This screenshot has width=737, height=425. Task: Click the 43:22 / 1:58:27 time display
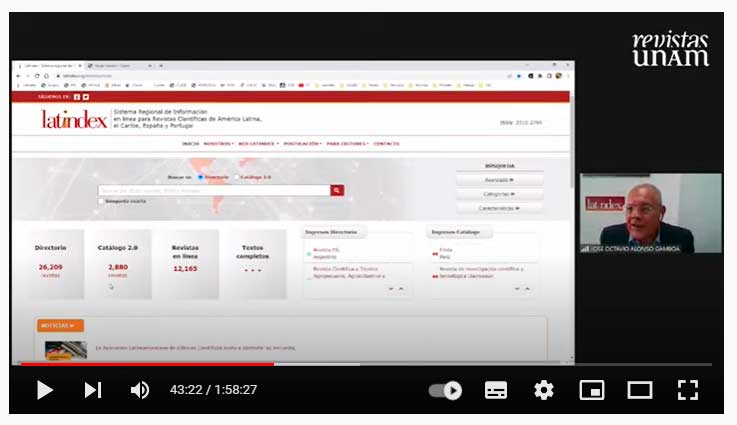213,390
